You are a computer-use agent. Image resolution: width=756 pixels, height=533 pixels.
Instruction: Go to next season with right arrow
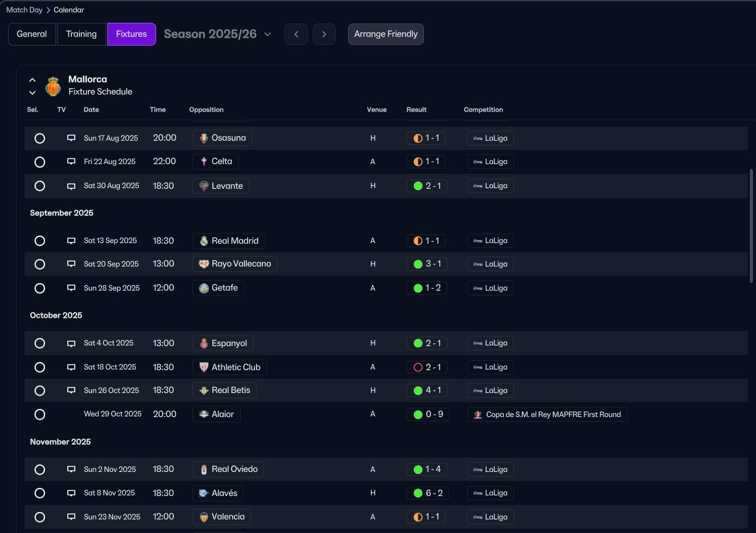(324, 34)
